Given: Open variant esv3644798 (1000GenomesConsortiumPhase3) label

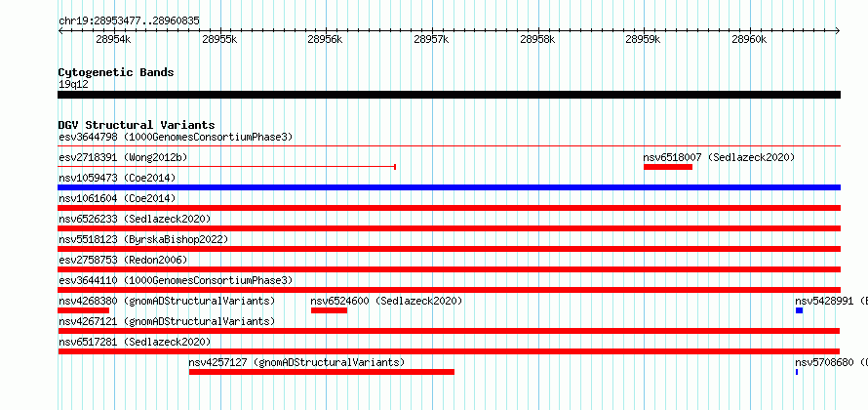Looking at the screenshot, I should [x=176, y=137].
